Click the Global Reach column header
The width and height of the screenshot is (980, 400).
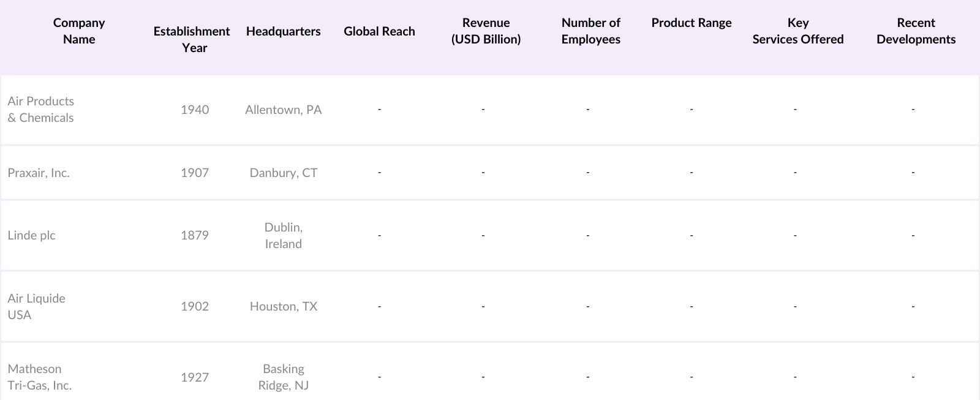point(379,31)
